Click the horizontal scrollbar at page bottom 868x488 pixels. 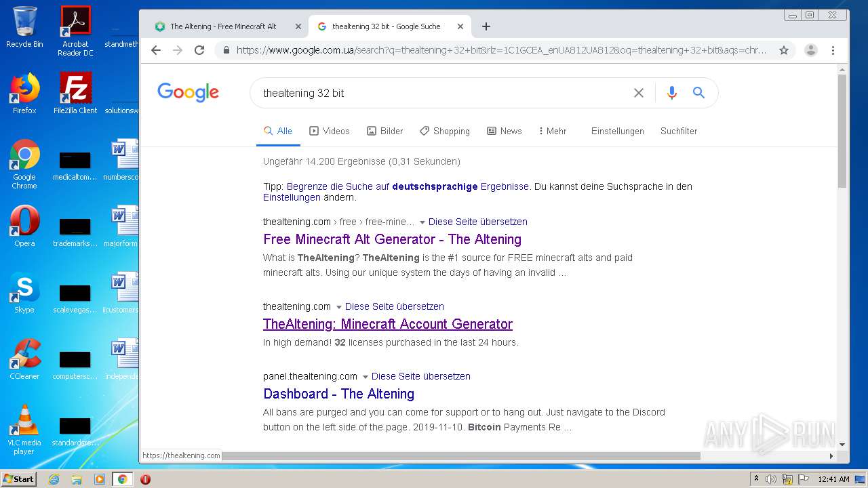[x=461, y=455]
